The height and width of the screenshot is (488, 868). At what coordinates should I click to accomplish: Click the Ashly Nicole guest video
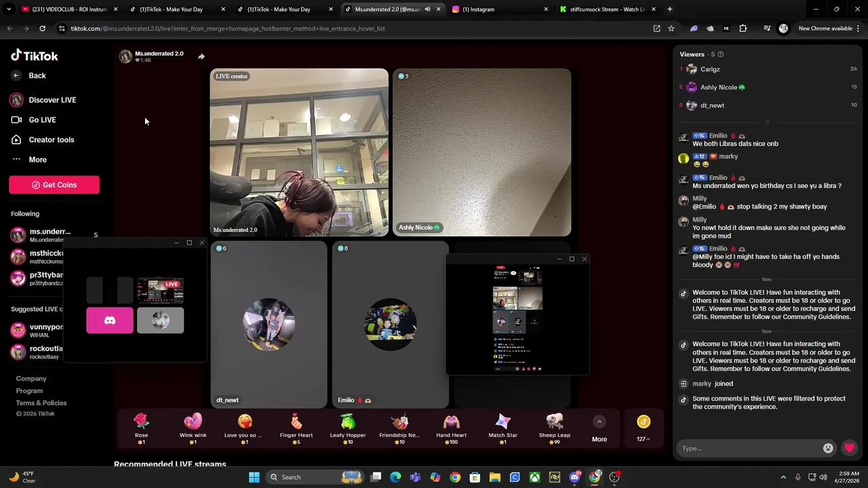[x=482, y=152]
